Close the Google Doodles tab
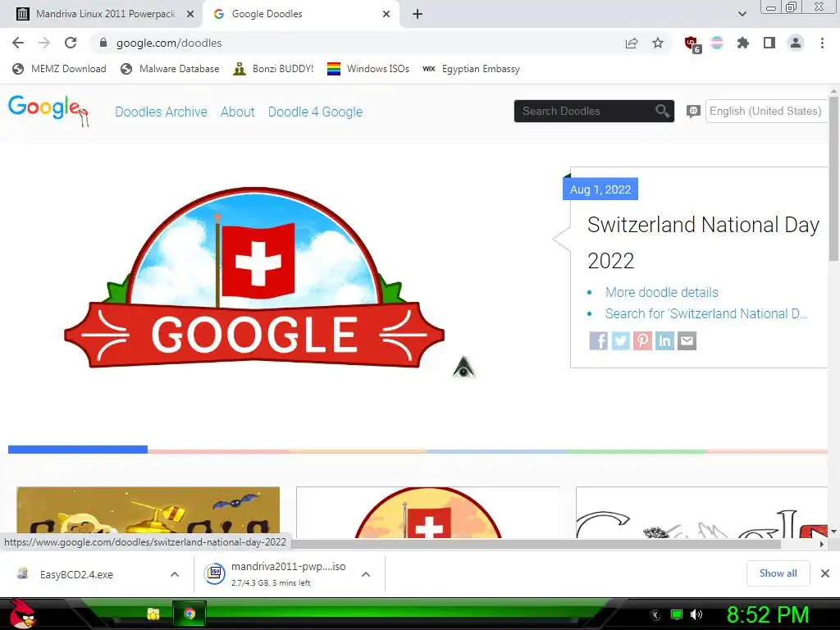 click(386, 14)
